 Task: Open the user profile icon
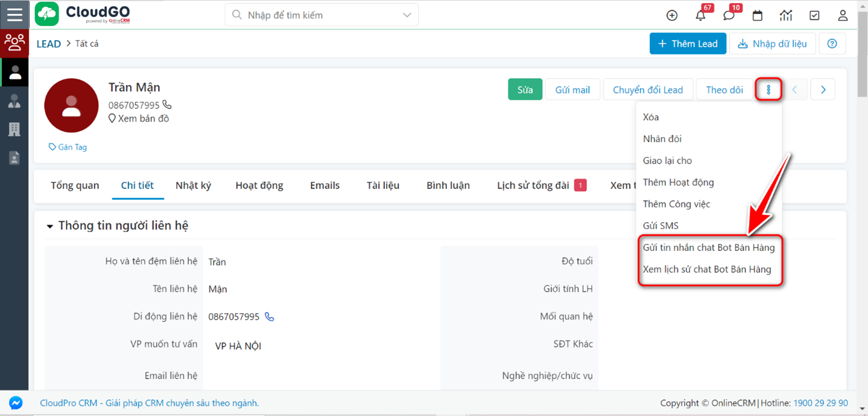point(843,15)
